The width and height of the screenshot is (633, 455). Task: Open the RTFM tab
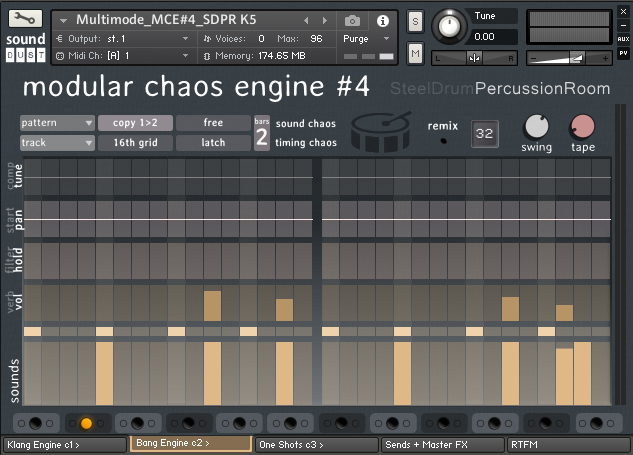568,445
